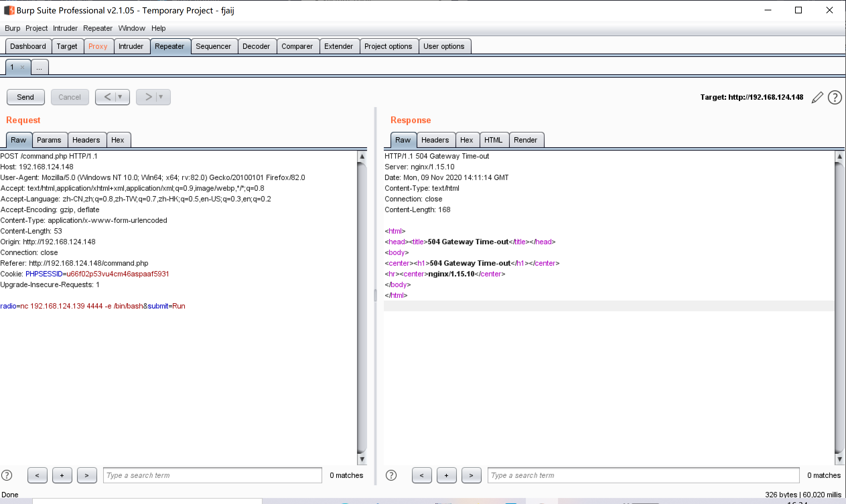
Task: Click the + button in request search
Action: coord(62,475)
